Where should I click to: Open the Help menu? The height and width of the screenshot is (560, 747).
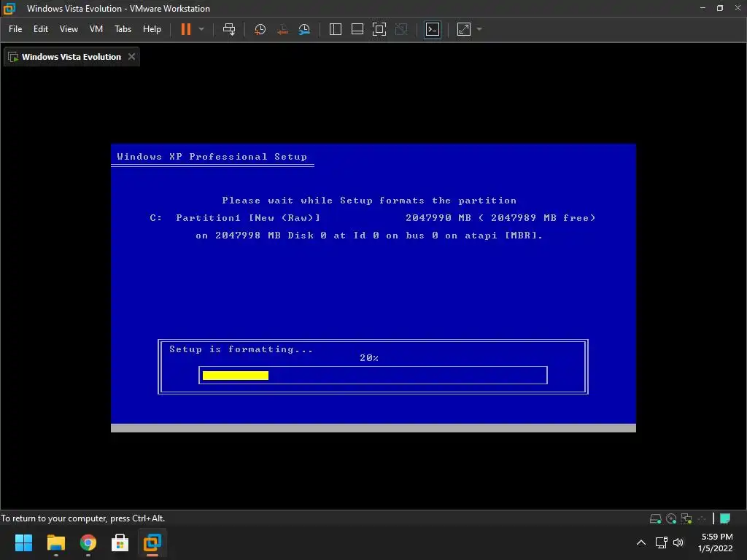pos(152,29)
